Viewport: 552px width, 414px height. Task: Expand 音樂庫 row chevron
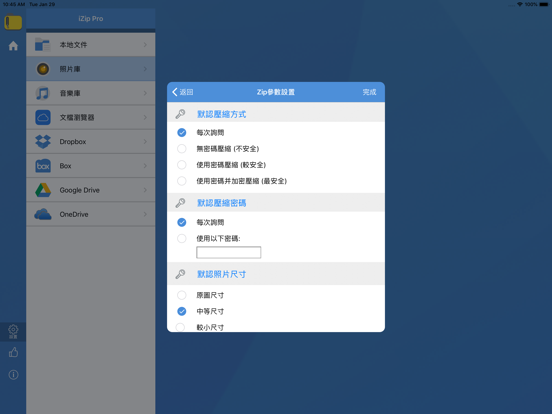145,93
